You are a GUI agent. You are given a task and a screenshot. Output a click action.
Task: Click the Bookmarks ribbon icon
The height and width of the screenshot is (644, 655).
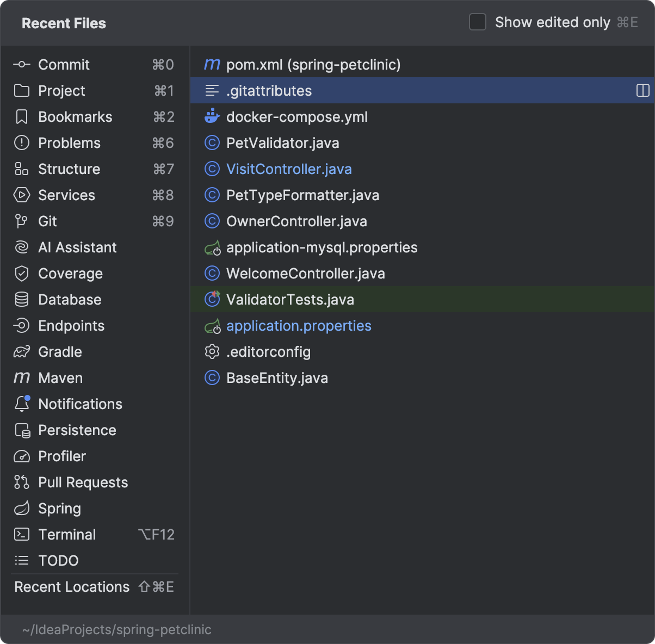(21, 117)
